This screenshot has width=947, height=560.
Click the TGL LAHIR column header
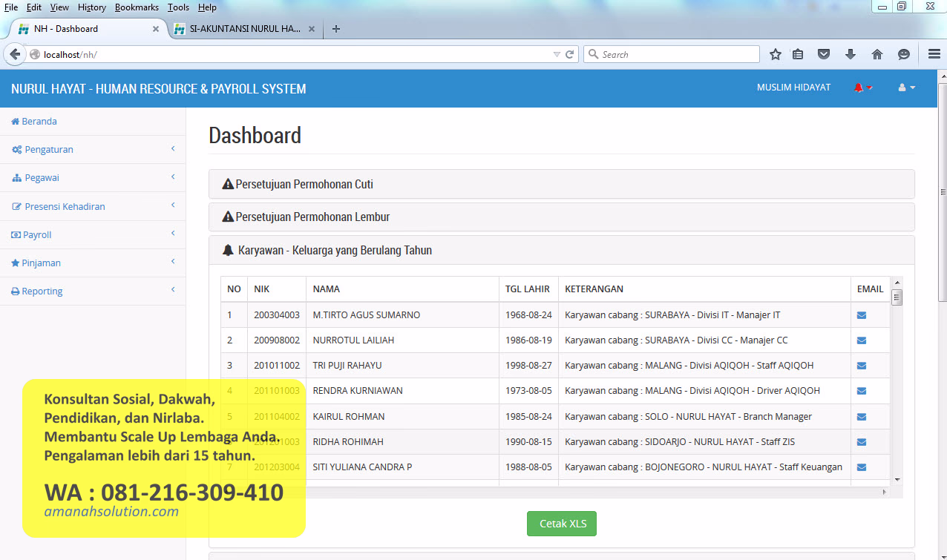point(528,289)
